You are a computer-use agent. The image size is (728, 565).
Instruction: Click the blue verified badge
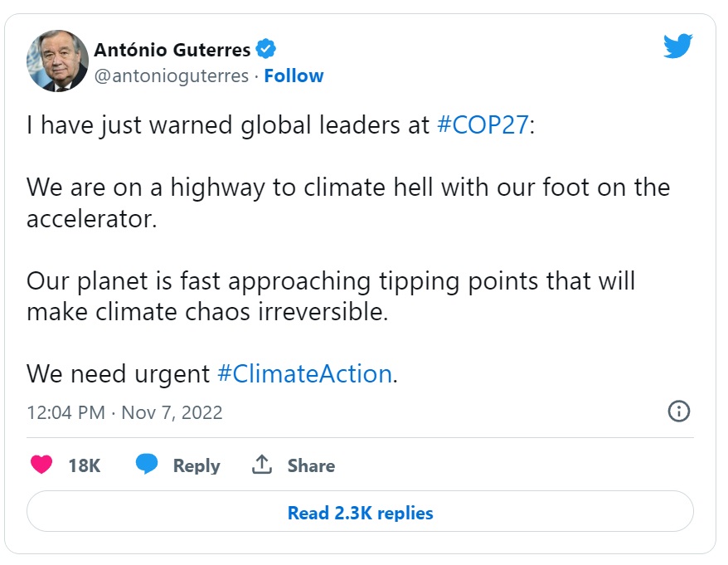point(265,50)
